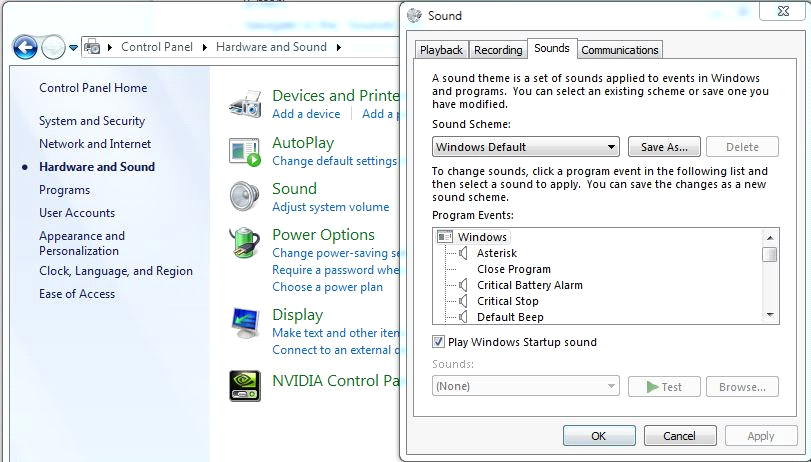Click the Program Events scrollbar thumb
This screenshot has height=462, width=811.
770,255
